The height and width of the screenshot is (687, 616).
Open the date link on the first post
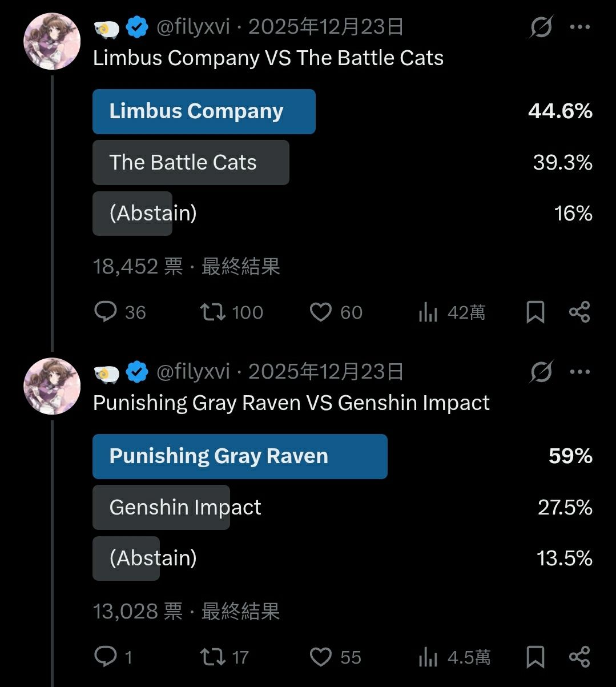[326, 27]
